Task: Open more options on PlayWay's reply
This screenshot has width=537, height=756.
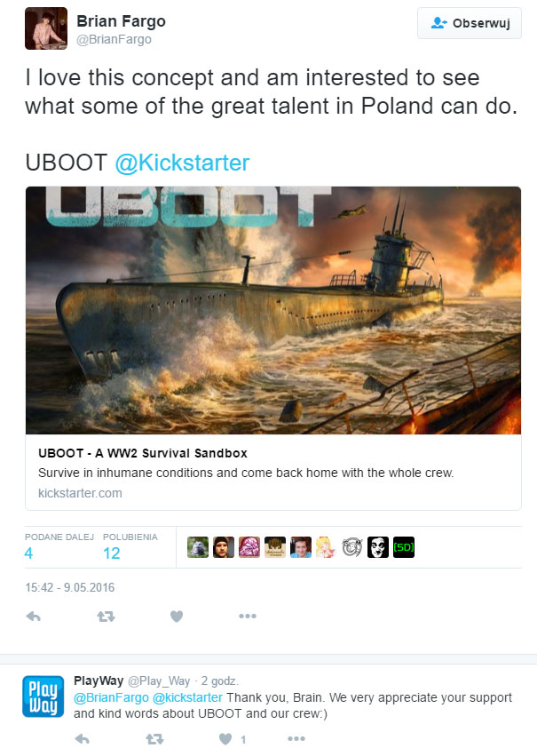Action: pos(296,738)
